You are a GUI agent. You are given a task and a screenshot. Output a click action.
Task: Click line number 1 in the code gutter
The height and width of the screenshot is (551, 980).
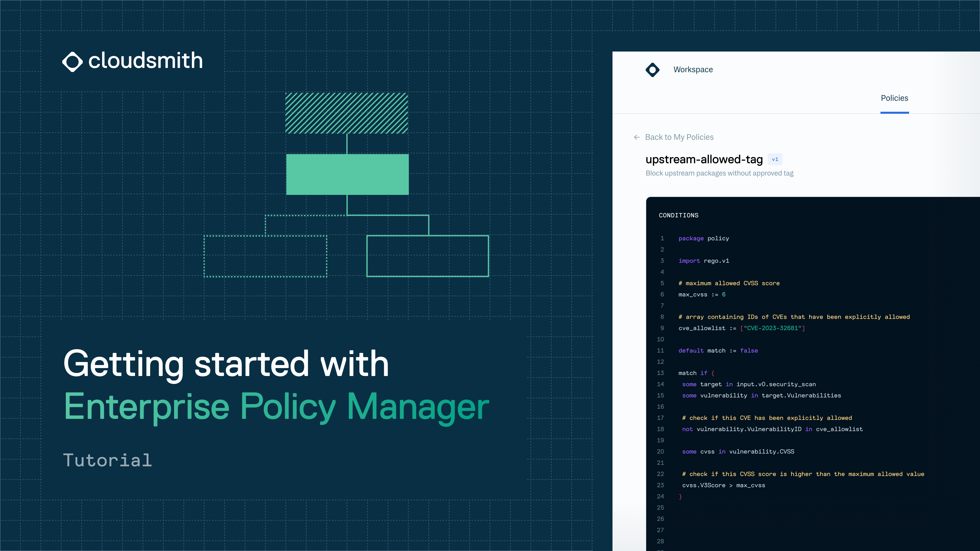(662, 239)
